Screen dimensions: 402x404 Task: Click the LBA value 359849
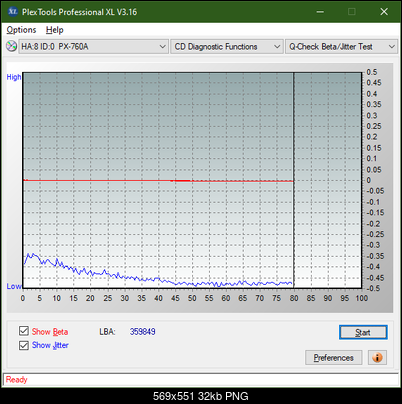[143, 332]
